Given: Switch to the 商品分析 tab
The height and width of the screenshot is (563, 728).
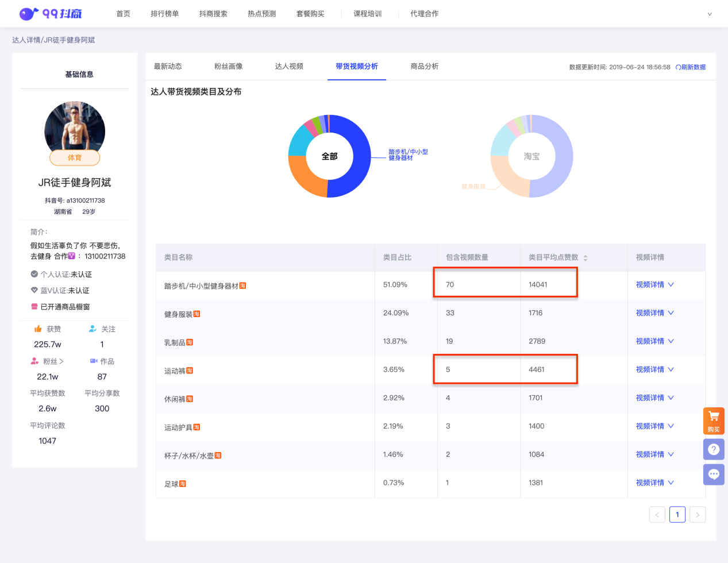Looking at the screenshot, I should click(425, 67).
